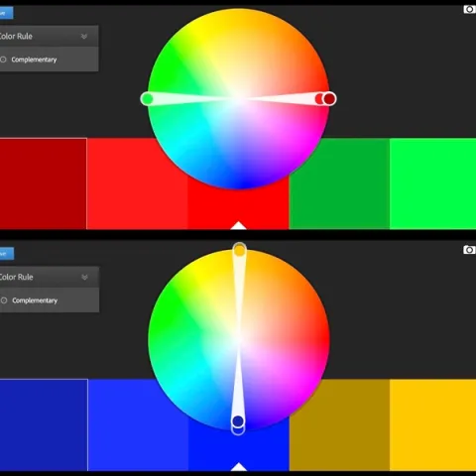476x476 pixels.
Task: Click the blue button at the top-left of the top panel
Action: (6, 13)
